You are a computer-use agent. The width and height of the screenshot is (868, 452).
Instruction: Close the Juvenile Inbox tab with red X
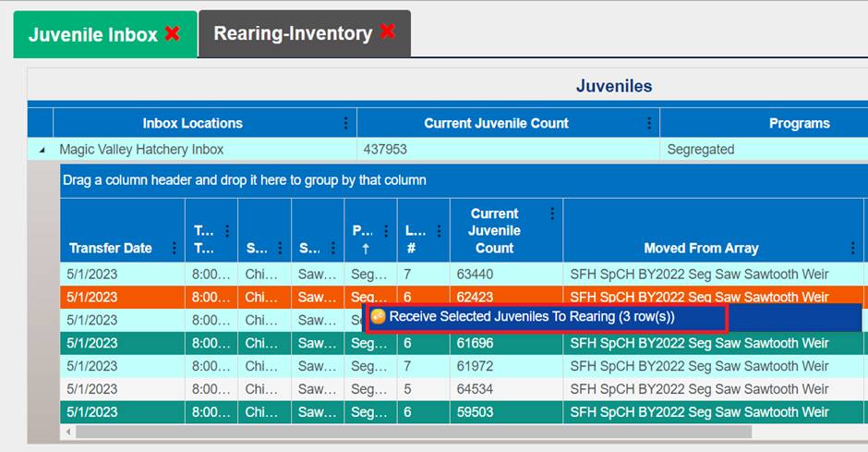[173, 34]
